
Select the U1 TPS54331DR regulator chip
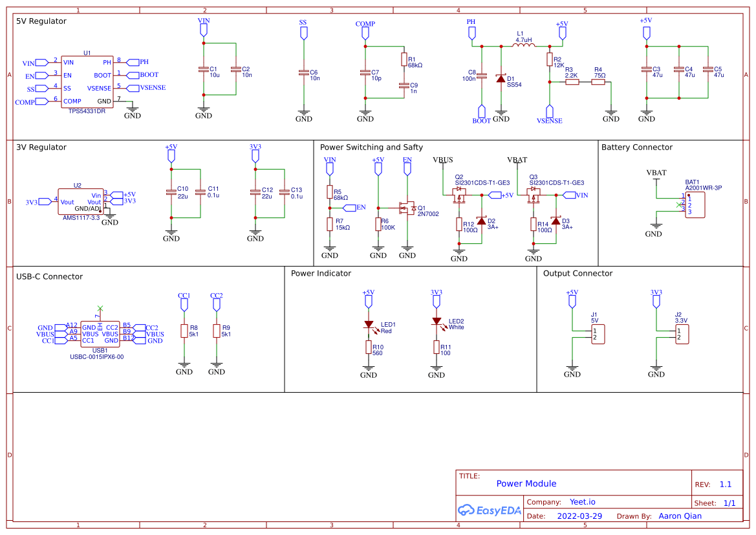(87, 82)
